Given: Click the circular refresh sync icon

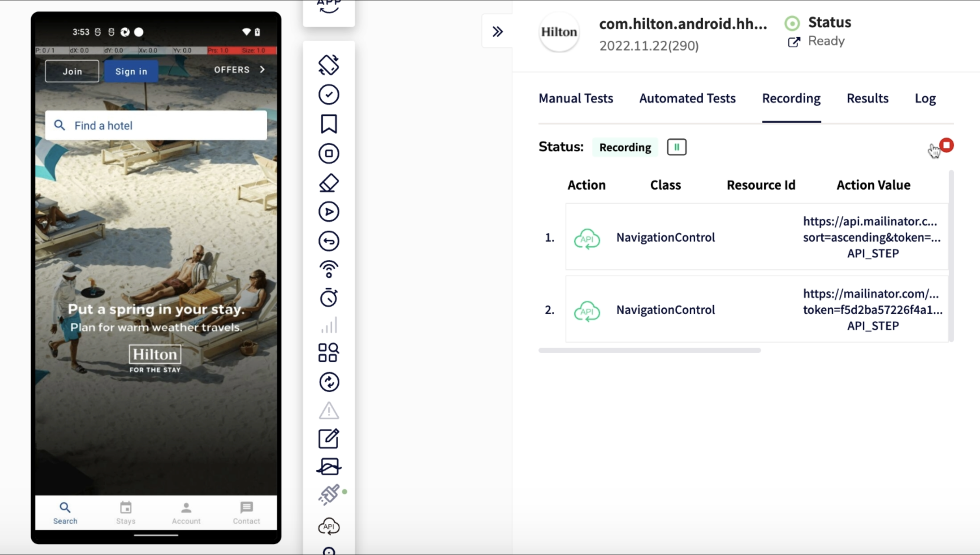Looking at the screenshot, I should (329, 382).
